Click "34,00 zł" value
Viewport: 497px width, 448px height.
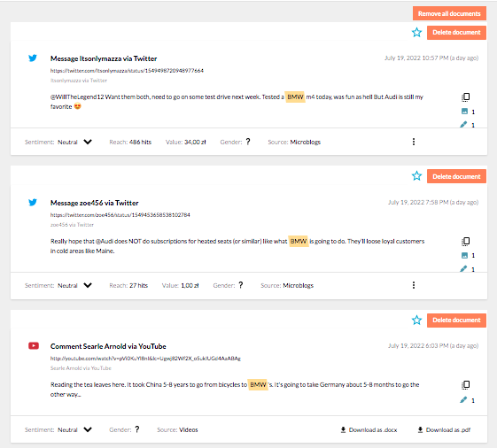point(195,142)
